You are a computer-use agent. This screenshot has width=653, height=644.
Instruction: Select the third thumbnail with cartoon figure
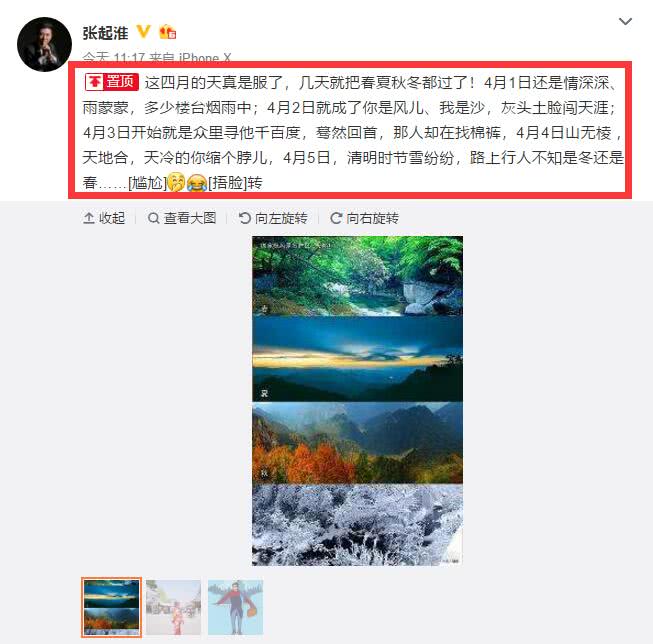coord(235,607)
